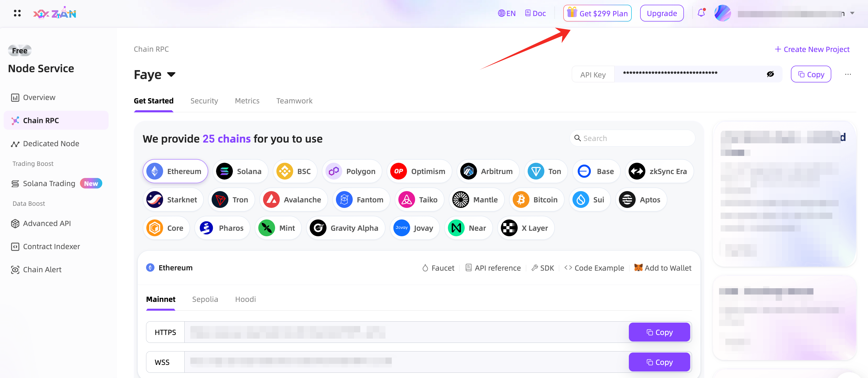Switch to the Sepolia network tab
Screen dimensions: 868x378
pyautogui.click(x=205, y=299)
